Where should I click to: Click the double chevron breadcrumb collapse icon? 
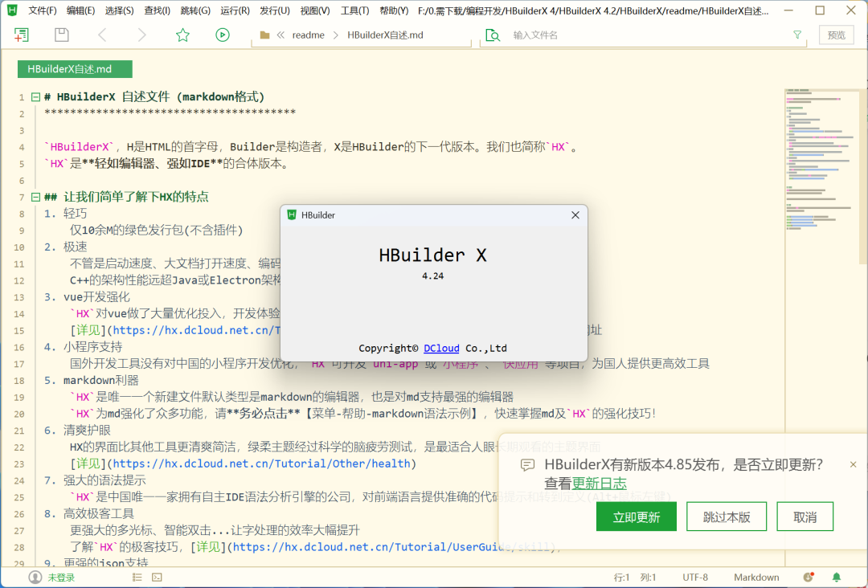tap(280, 35)
